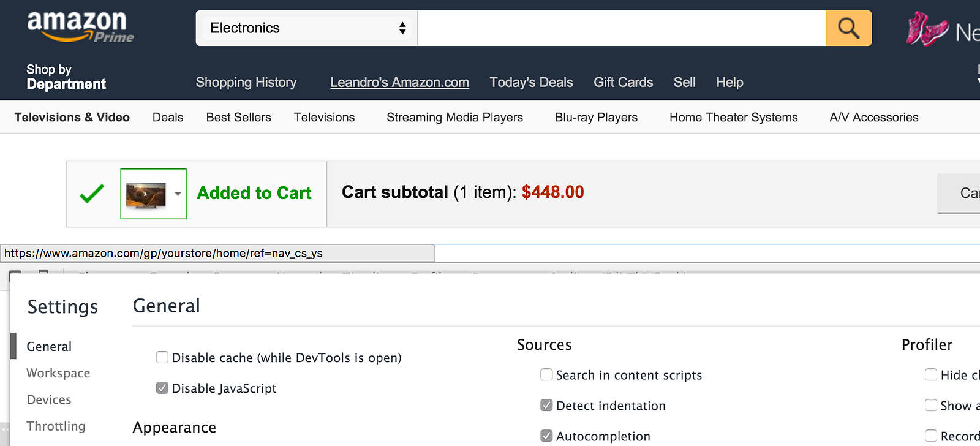Open the Devices settings section
This screenshot has height=446, width=980.
49,399
